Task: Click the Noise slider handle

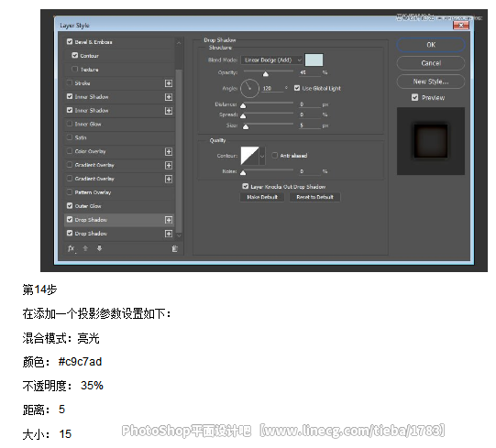Action: point(243,172)
